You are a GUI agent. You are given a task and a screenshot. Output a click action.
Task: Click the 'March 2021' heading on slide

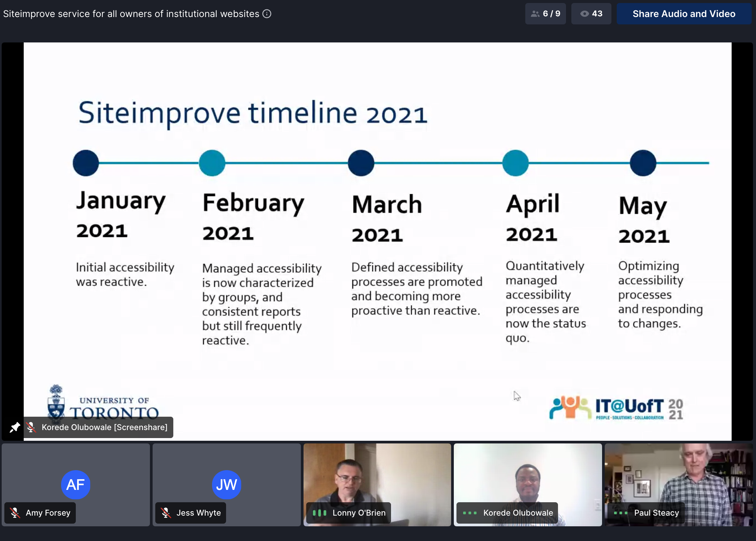pos(387,218)
